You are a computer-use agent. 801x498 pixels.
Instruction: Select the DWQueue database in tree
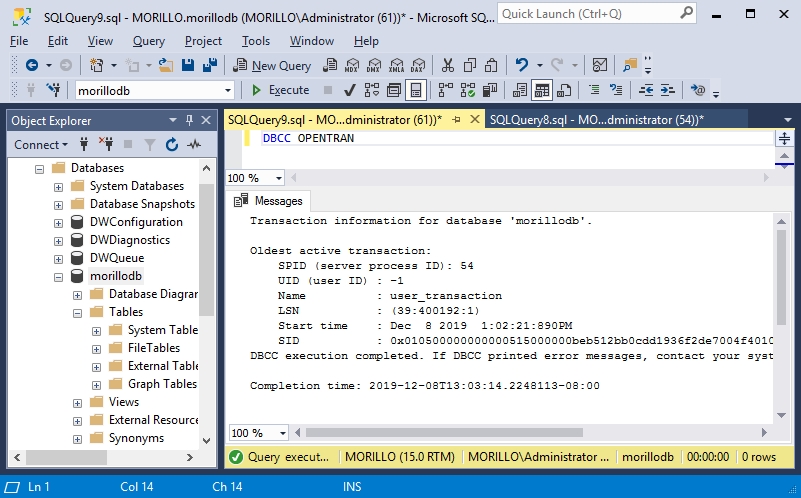pos(117,258)
